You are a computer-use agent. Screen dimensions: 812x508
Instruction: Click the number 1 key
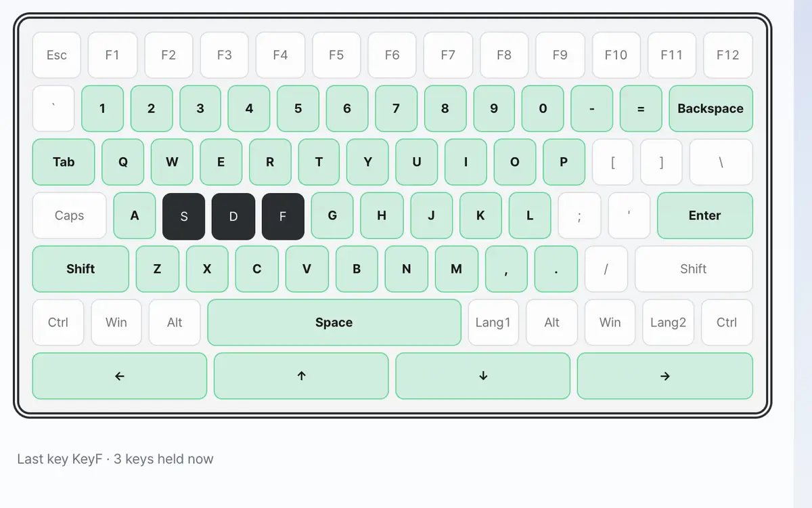[102, 108]
